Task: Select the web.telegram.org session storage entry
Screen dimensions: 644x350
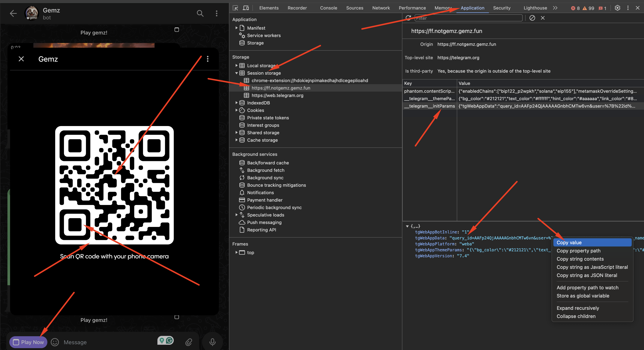Action: coord(277,95)
